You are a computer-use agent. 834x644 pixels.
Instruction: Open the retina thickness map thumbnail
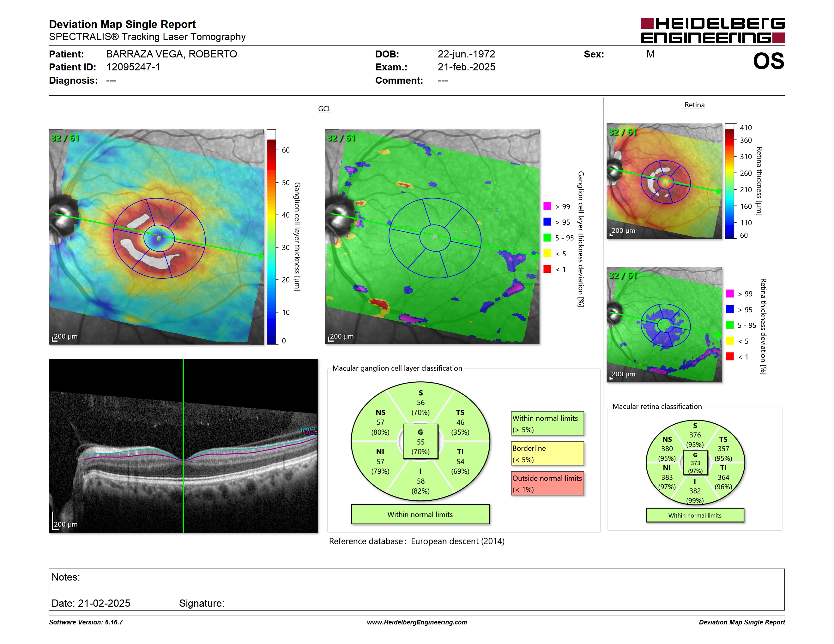(664, 181)
